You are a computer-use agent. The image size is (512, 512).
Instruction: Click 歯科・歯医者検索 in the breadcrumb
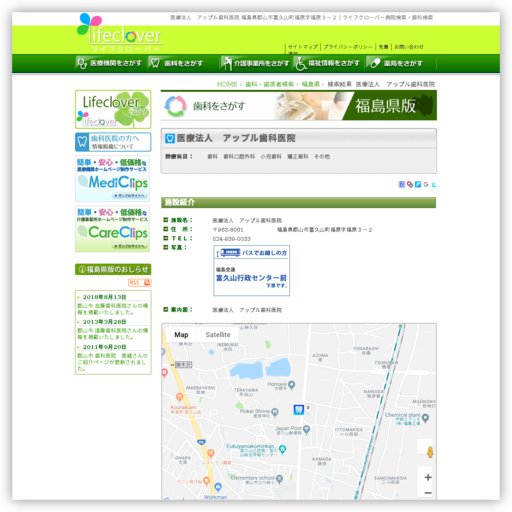(270, 84)
